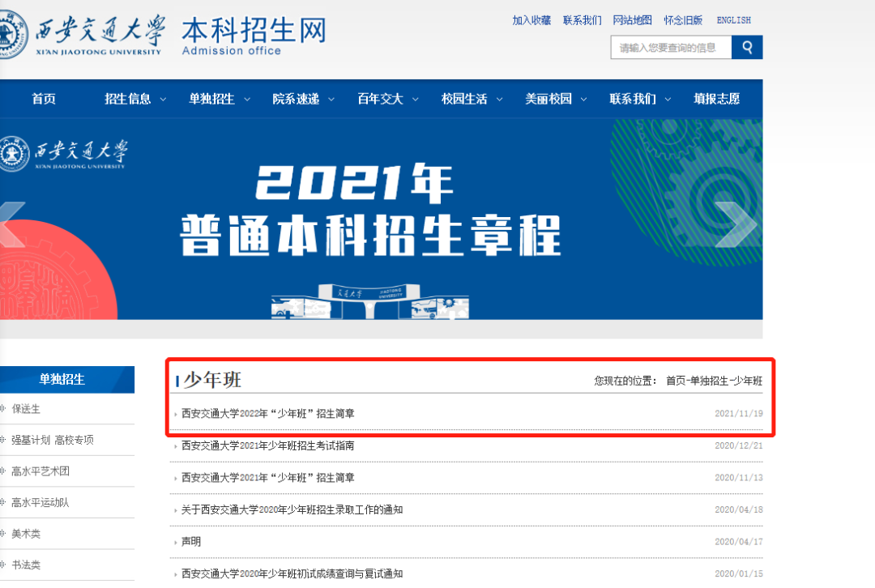This screenshot has height=588, width=875.
Task: Select 保送生 in sidebar
Action: (x=26, y=409)
